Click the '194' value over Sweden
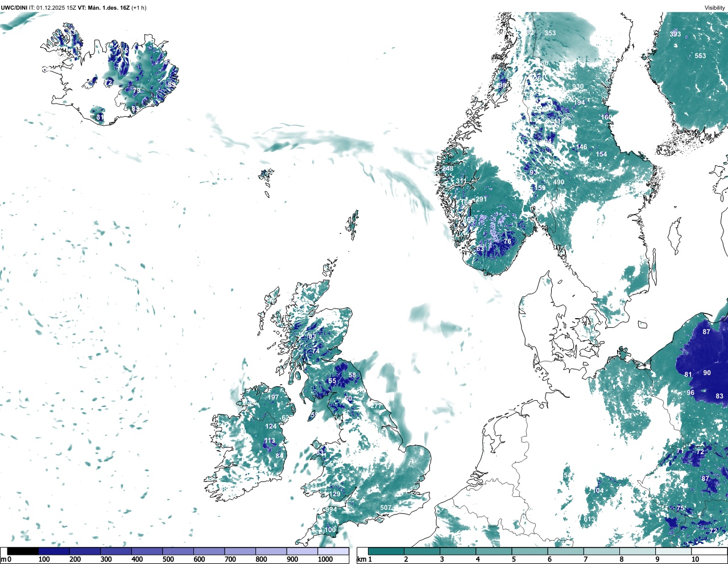This screenshot has width=728, height=564. pyautogui.click(x=580, y=102)
